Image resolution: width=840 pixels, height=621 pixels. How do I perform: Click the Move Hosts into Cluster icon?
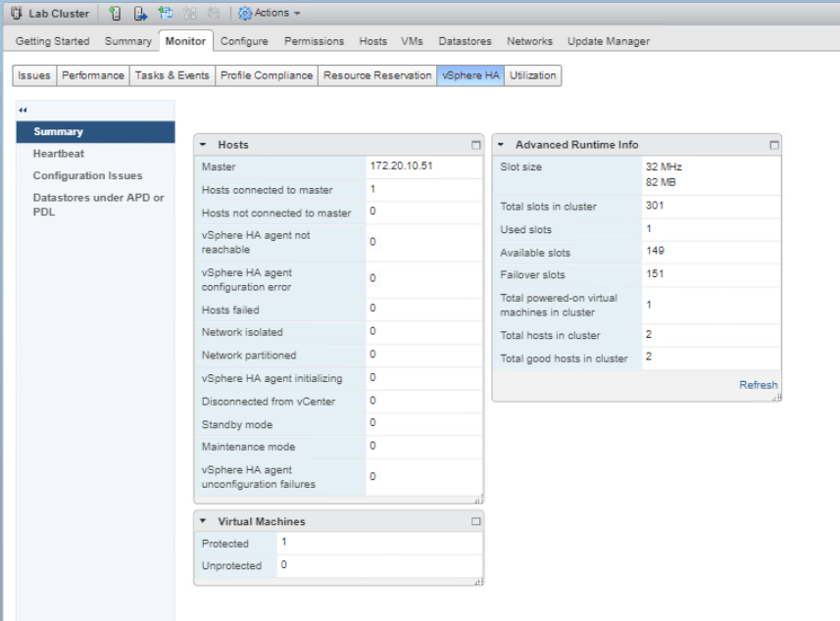click(x=140, y=14)
